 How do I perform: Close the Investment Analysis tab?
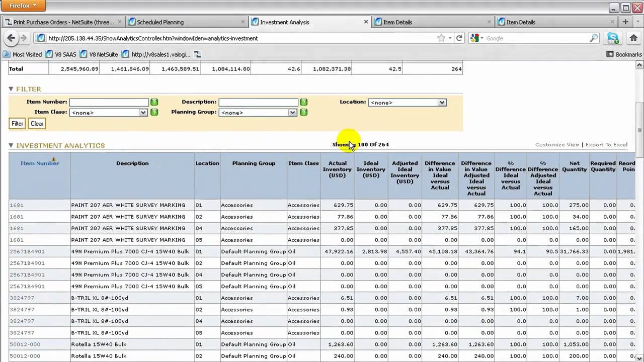366,22
